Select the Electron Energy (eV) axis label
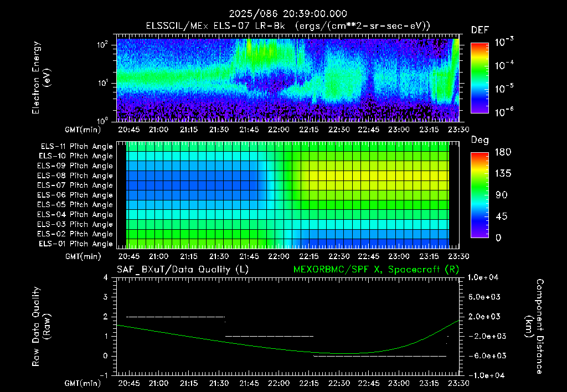Screen dimensions: 567x392 pyautogui.click(x=41, y=78)
